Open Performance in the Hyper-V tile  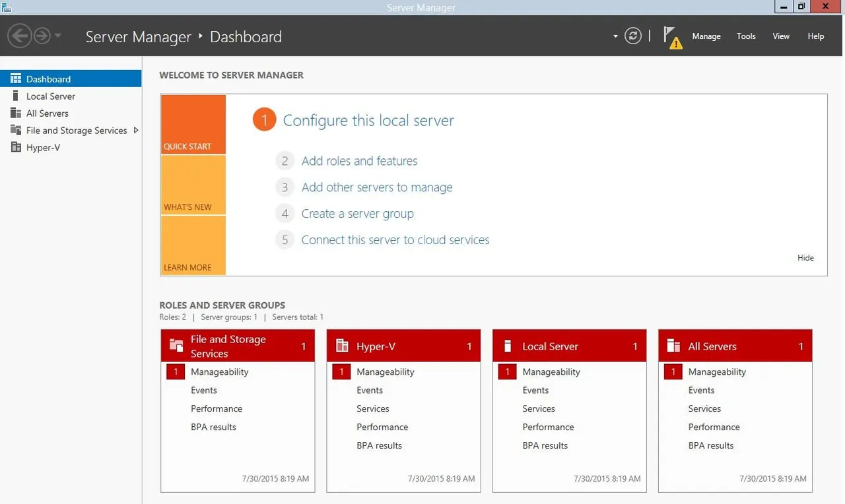(382, 427)
